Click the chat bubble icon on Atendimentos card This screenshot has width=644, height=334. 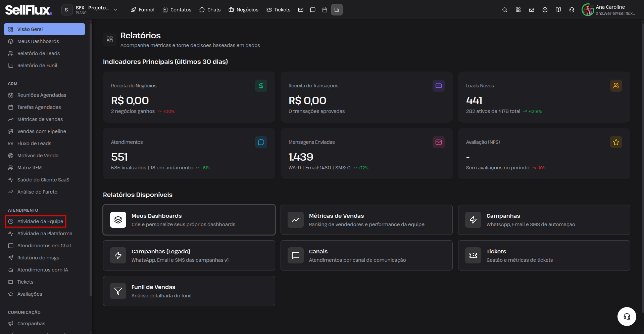click(x=261, y=142)
